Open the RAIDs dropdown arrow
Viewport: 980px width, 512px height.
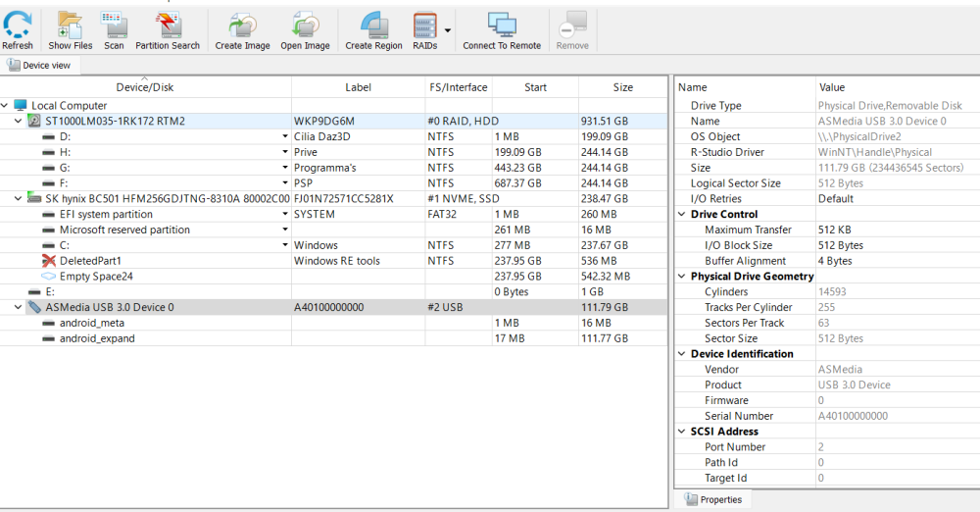point(447,30)
